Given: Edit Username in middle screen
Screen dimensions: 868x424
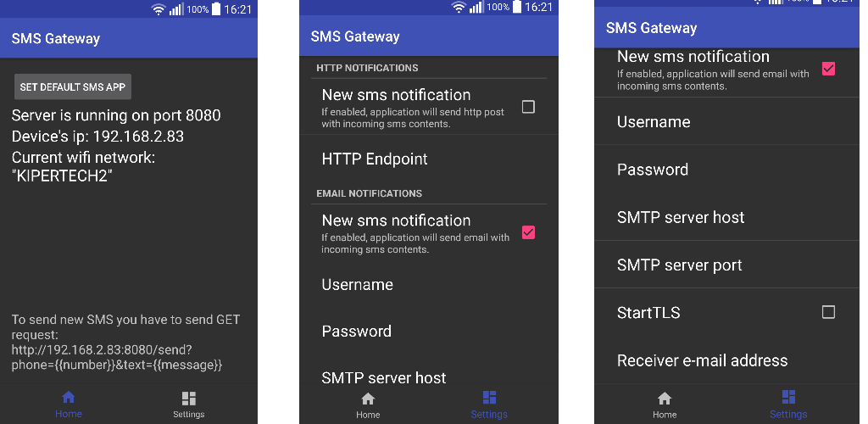Looking at the screenshot, I should pos(428,285).
